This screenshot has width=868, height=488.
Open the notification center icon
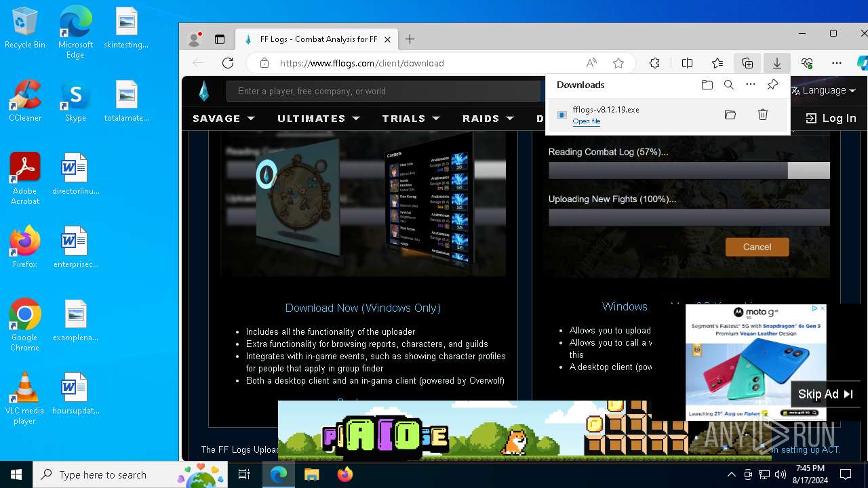(846, 474)
